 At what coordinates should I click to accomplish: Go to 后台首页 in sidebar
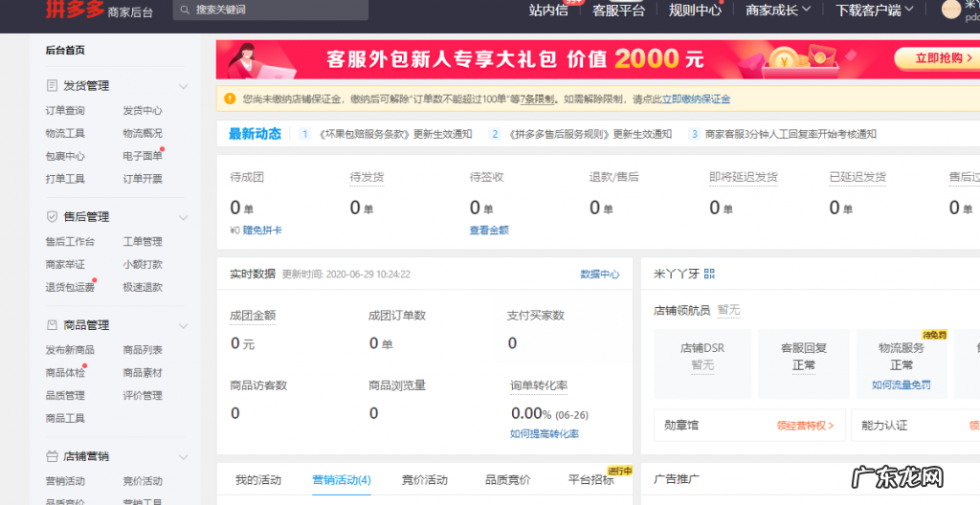click(65, 50)
